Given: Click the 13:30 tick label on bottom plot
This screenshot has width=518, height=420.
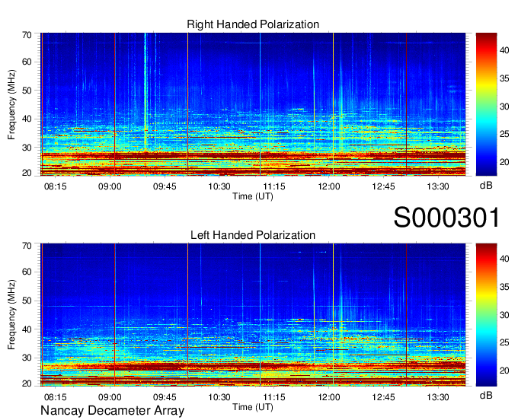Looking at the screenshot, I should pyautogui.click(x=438, y=397).
